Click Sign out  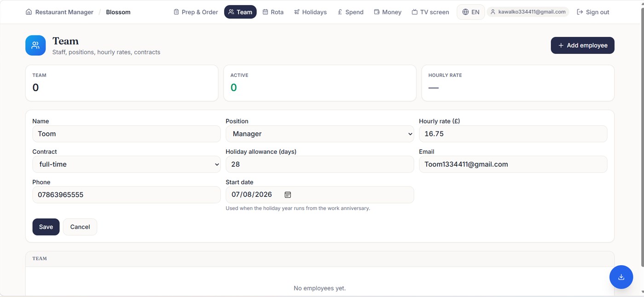click(593, 12)
